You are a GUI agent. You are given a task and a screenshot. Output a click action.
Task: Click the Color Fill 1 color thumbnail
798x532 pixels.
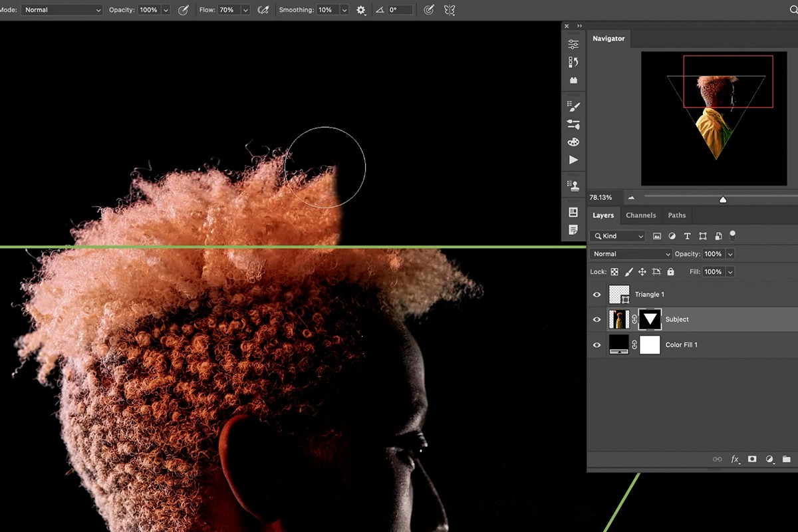pos(620,345)
